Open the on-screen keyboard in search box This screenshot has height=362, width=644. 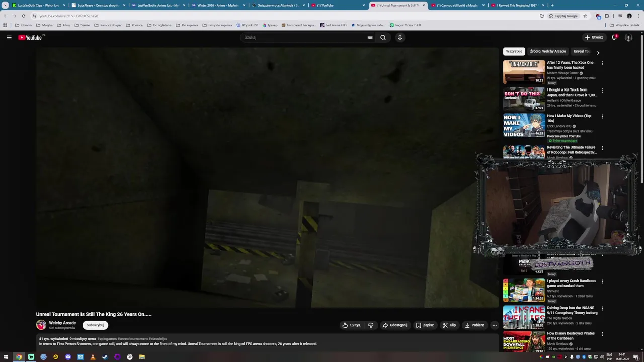pyautogui.click(x=370, y=37)
